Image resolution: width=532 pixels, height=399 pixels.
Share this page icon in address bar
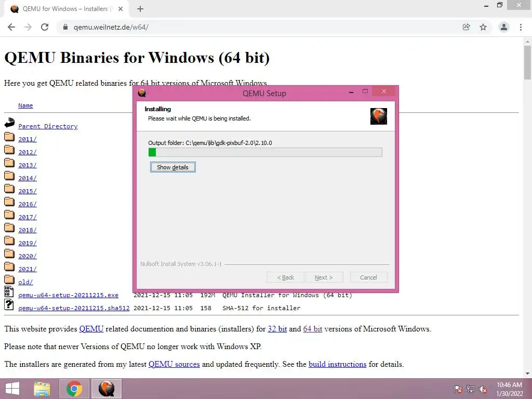pyautogui.click(x=467, y=27)
